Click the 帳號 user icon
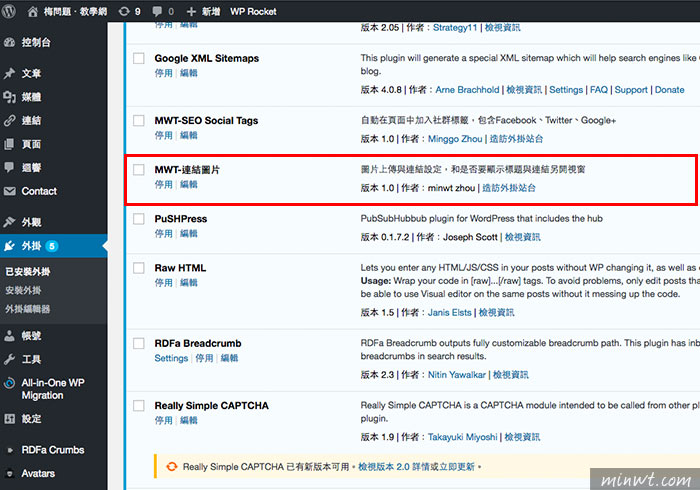Viewport: 700px width, 490px height. click(9, 336)
